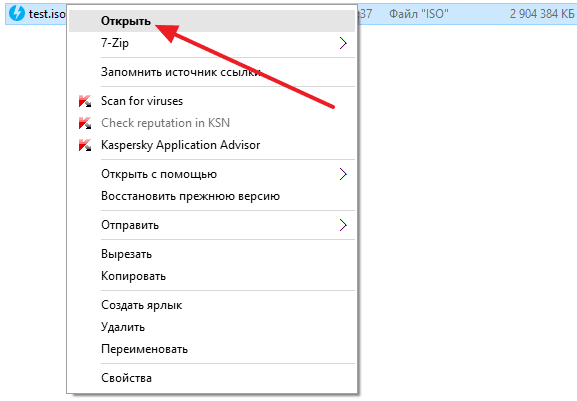Click the Kaspersky icon beside Scan for viruses
Viewport: 577px width, 401px height.
click(85, 101)
